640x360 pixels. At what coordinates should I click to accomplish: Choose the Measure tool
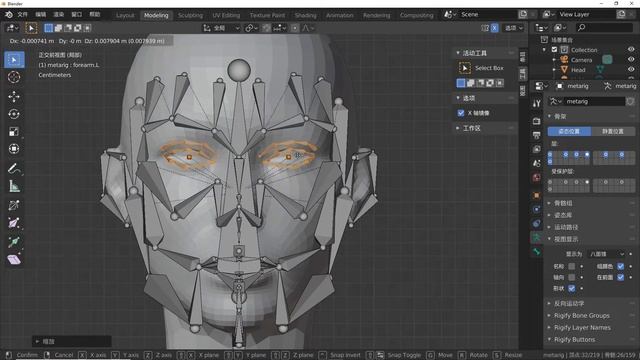(14, 186)
